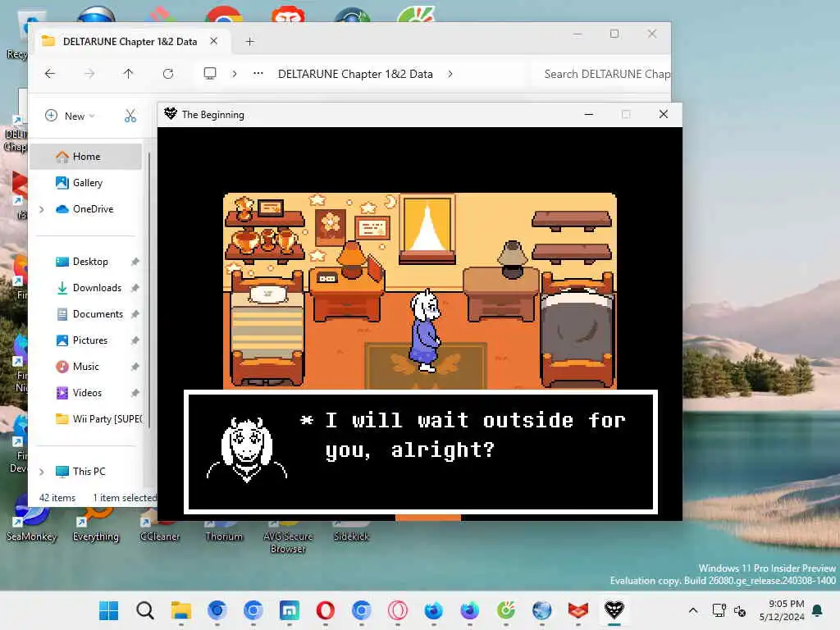The height and width of the screenshot is (630, 840).
Task: Open OneDrive in the navigation pane
Action: [85, 209]
